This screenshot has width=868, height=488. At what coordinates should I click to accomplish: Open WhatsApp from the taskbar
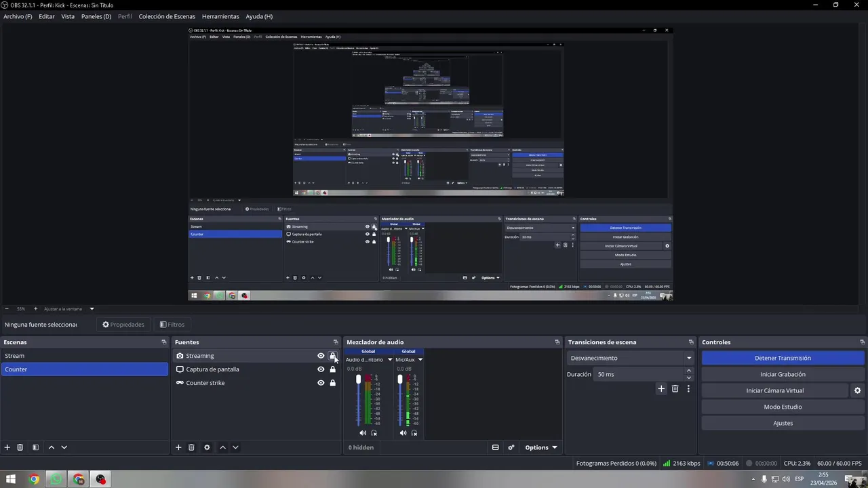pos(56,479)
